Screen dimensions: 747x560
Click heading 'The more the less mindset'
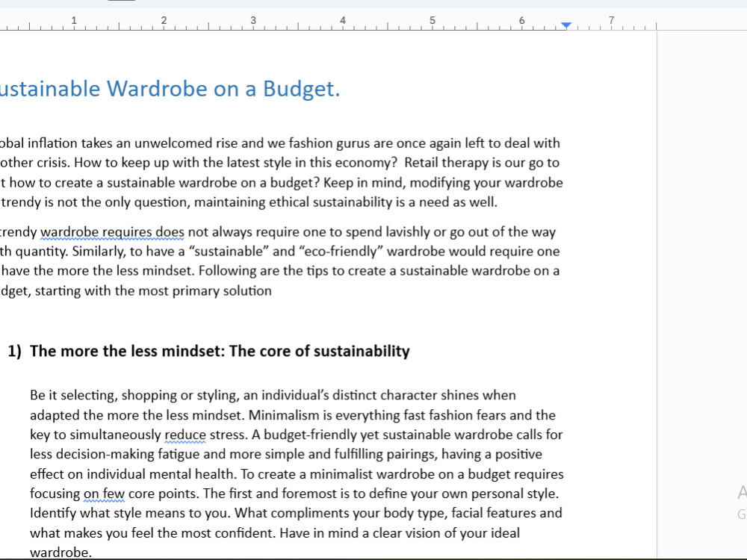[x=127, y=351]
